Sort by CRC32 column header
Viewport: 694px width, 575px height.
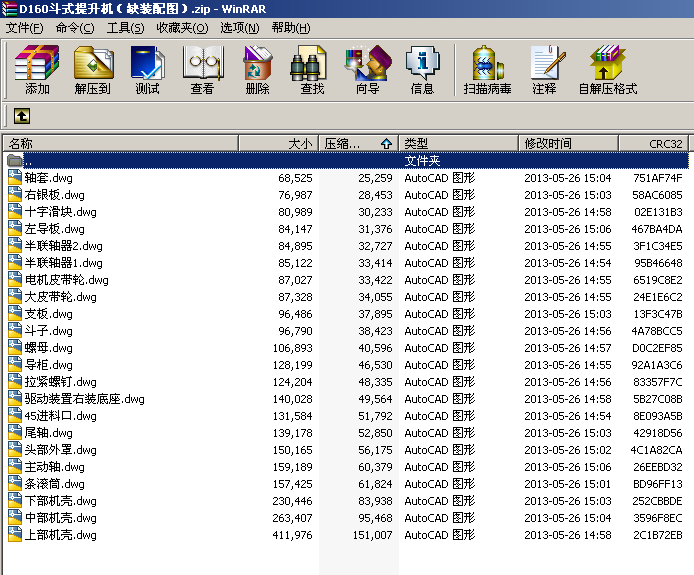[x=653, y=143]
